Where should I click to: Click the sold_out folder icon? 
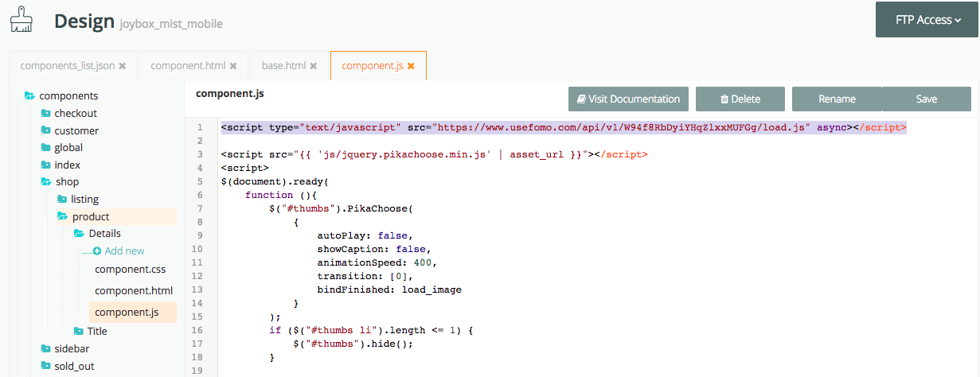click(45, 366)
